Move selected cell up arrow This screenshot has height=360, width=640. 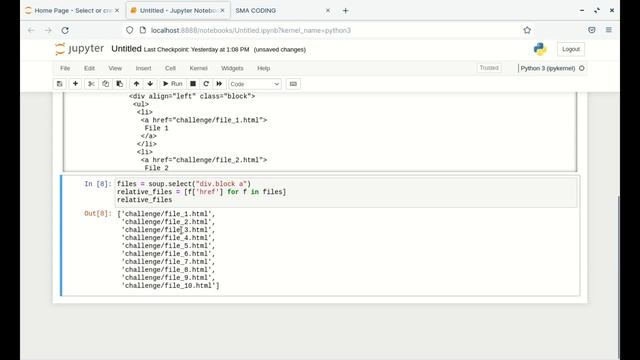(136, 84)
